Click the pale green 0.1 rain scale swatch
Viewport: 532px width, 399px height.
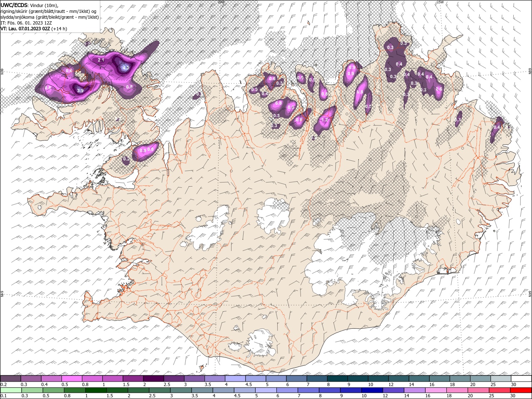tap(11, 390)
